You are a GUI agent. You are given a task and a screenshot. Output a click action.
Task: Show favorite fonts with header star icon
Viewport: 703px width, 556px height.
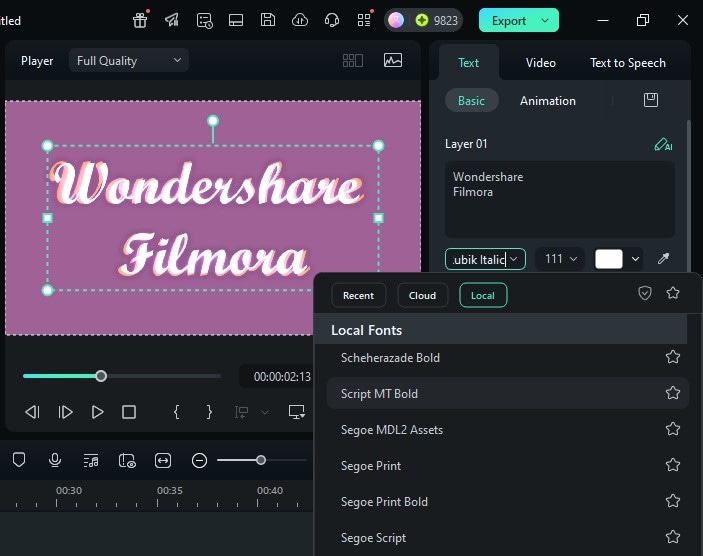click(673, 293)
